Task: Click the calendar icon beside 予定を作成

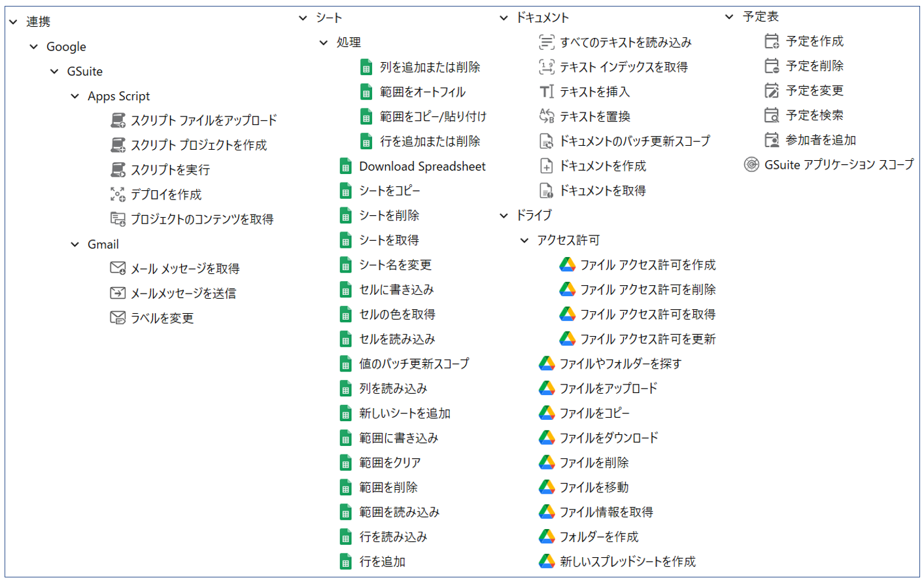Action: point(772,41)
